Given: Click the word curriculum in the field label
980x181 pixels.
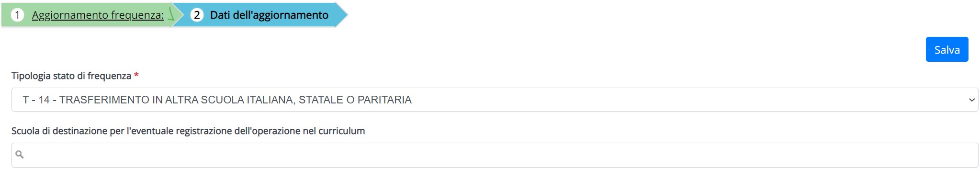Looking at the screenshot, I should pos(341,131).
